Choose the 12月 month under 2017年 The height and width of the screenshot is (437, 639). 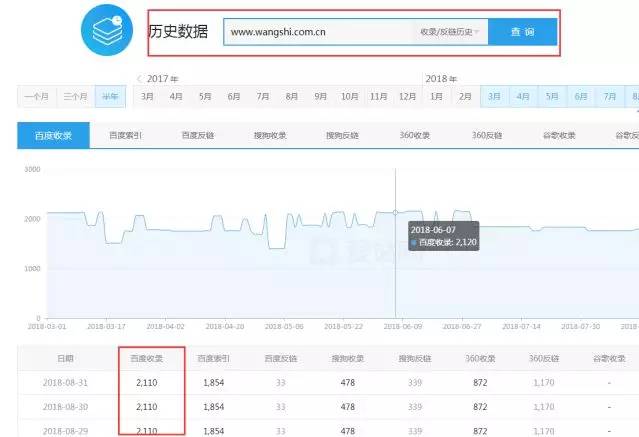[x=407, y=96]
